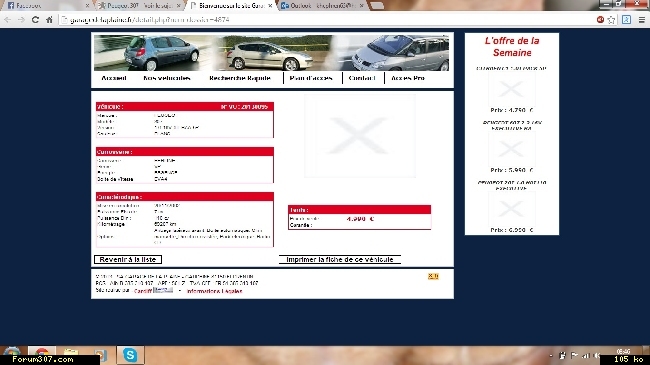Click the browser back arrow
The width and height of the screenshot is (650, 365).
click(7, 19)
